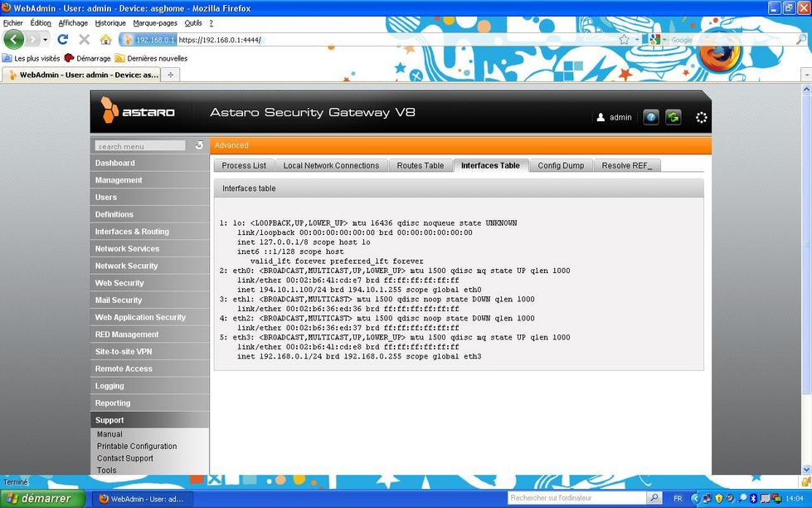The width and height of the screenshot is (812, 508).
Task: Click the green reload icon beside help
Action: pos(673,117)
